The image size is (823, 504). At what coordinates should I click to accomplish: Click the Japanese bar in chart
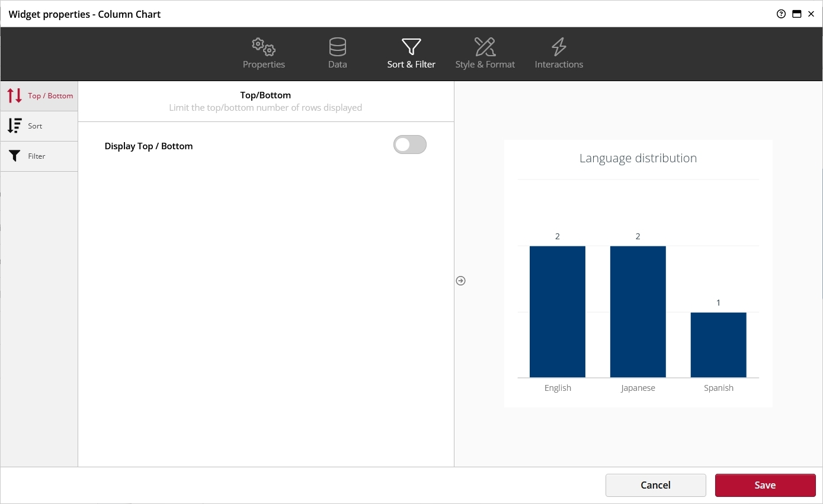(x=638, y=312)
